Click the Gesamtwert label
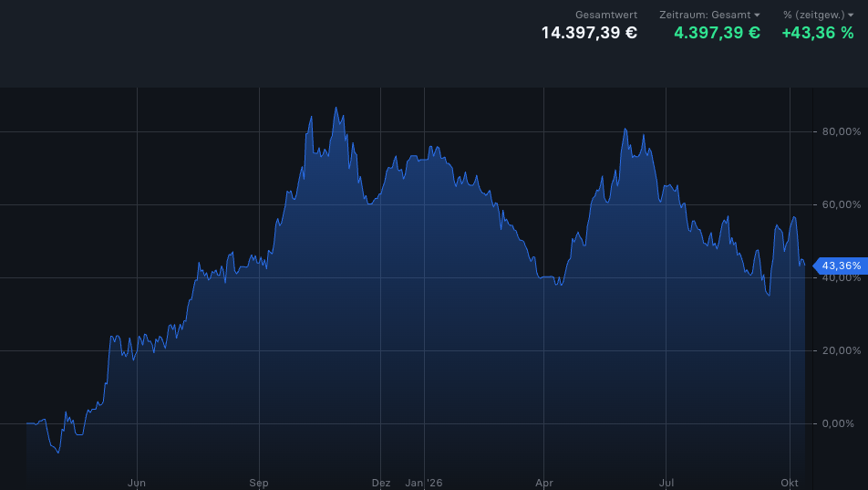This screenshot has height=490, width=868. click(606, 15)
